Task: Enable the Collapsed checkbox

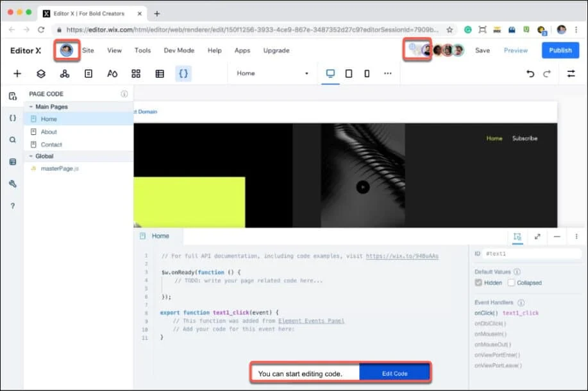Action: coord(511,282)
